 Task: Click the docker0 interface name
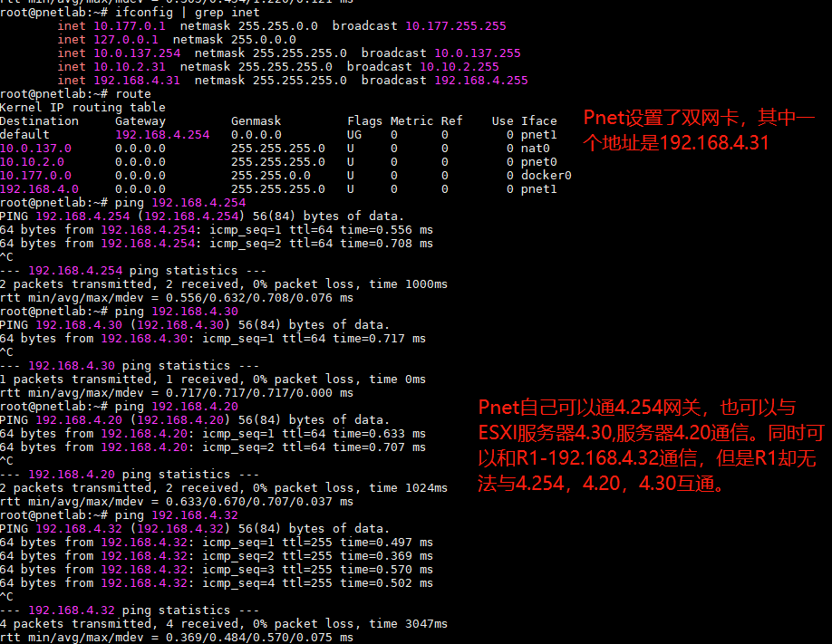point(547,176)
